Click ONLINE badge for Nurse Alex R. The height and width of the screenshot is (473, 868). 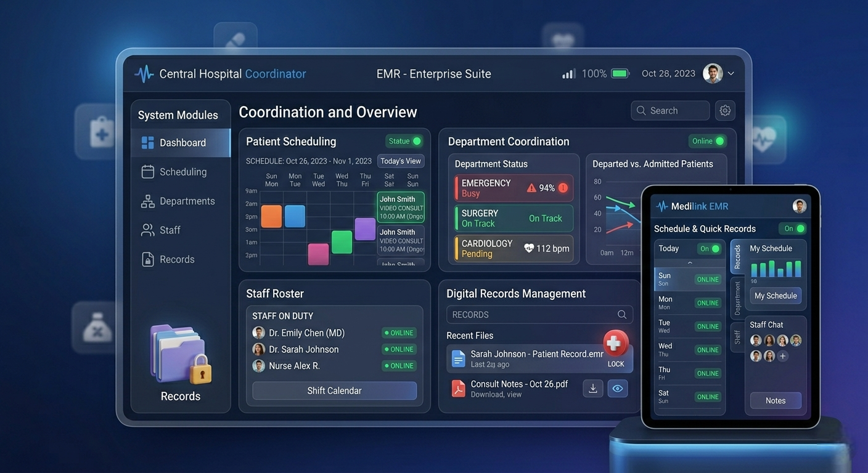click(x=399, y=366)
